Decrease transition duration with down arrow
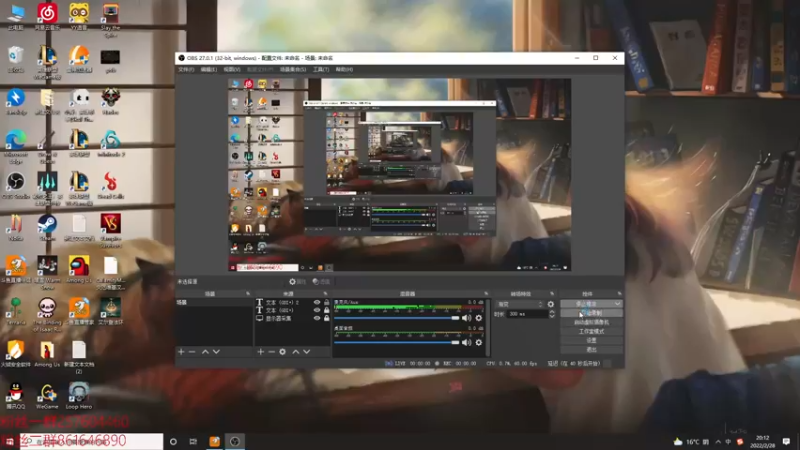Viewport: 800px width, 450px height. [552, 316]
